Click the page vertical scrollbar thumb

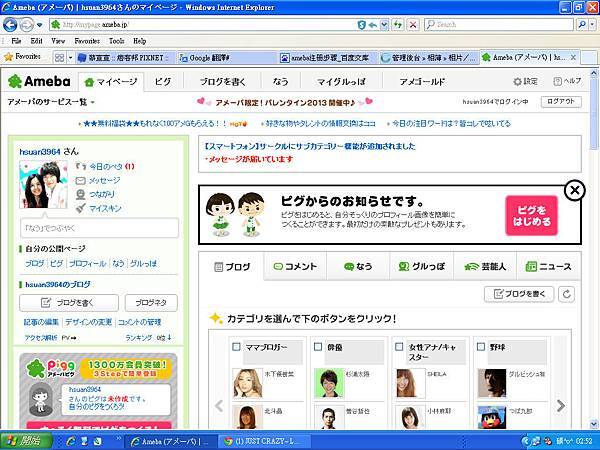point(594,113)
